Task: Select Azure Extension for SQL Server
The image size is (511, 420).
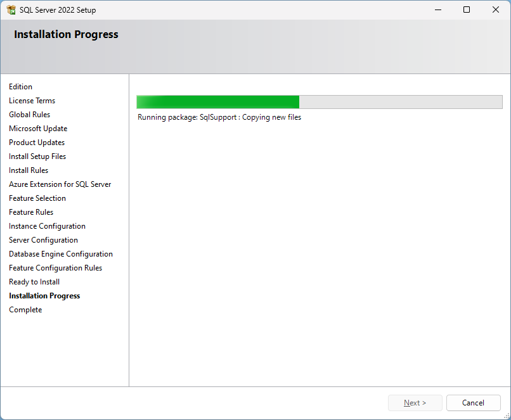Action: [x=60, y=184]
